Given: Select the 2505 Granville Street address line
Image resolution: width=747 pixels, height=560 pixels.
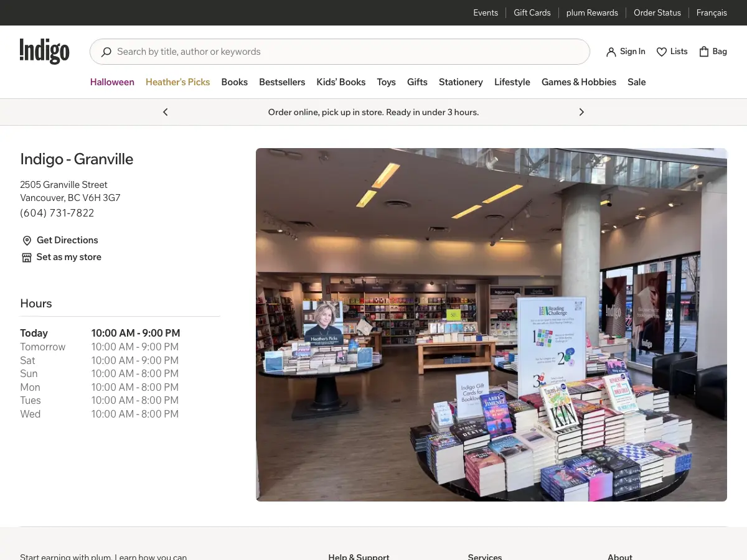Looking at the screenshot, I should click(63, 185).
